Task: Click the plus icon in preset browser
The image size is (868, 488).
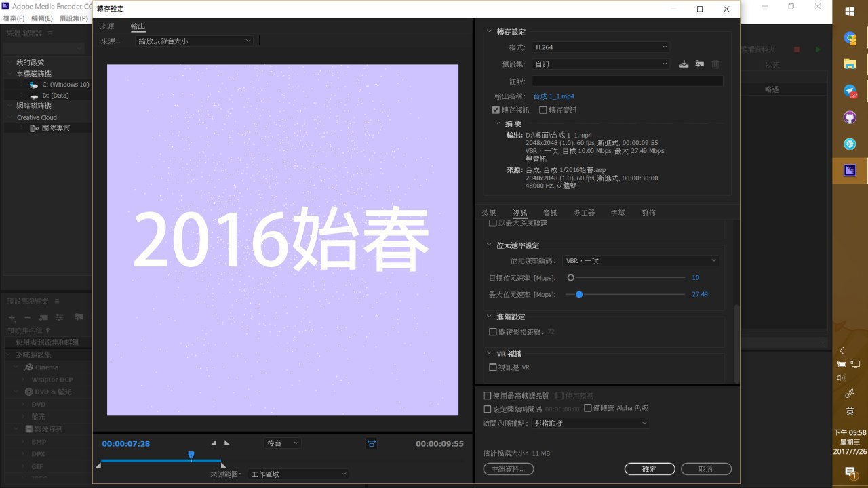Action: pyautogui.click(x=12, y=317)
